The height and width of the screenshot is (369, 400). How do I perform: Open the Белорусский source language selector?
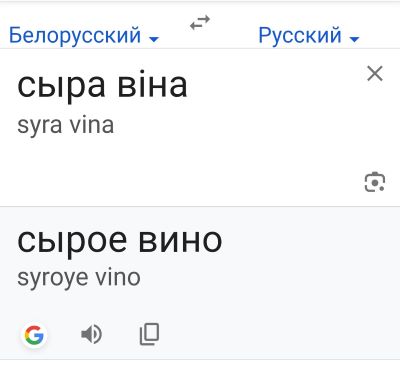point(84,35)
